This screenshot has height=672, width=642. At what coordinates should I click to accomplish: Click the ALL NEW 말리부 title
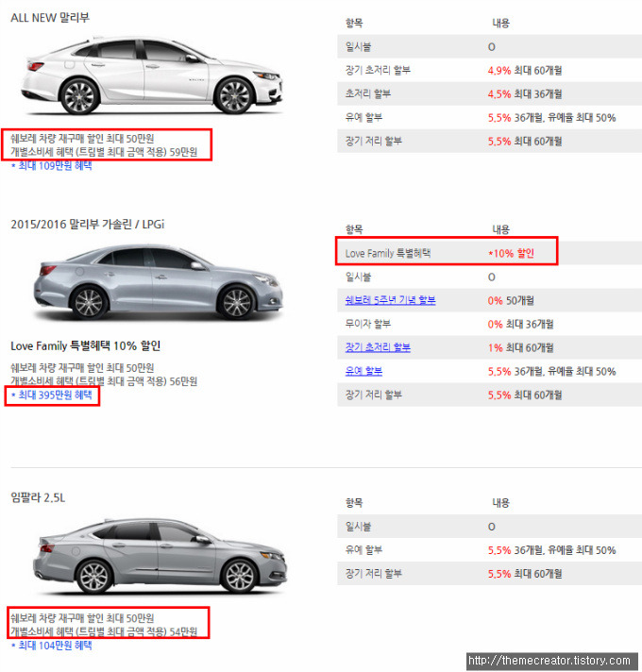[50, 18]
